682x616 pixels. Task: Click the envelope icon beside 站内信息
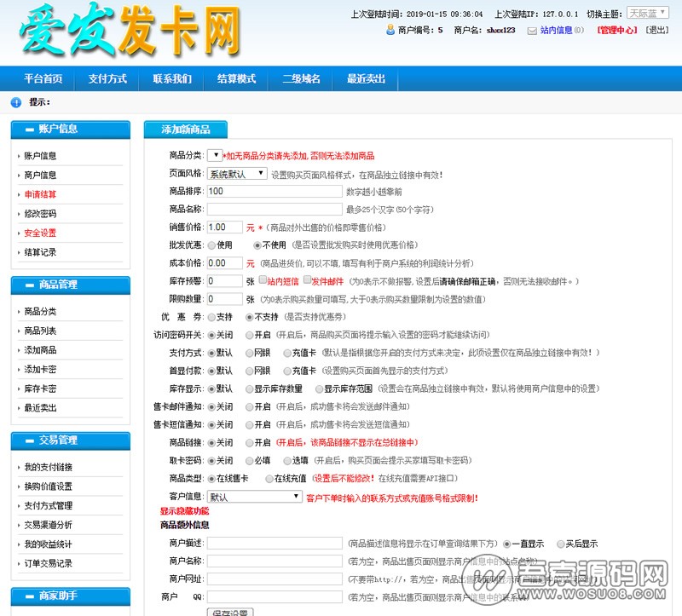[532, 31]
